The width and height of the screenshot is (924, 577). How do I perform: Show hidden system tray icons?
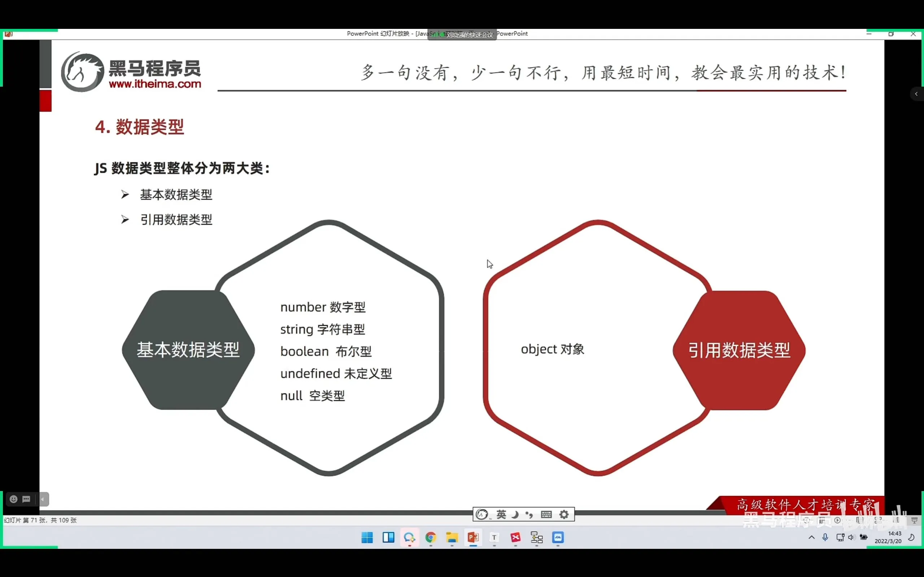pyautogui.click(x=811, y=537)
